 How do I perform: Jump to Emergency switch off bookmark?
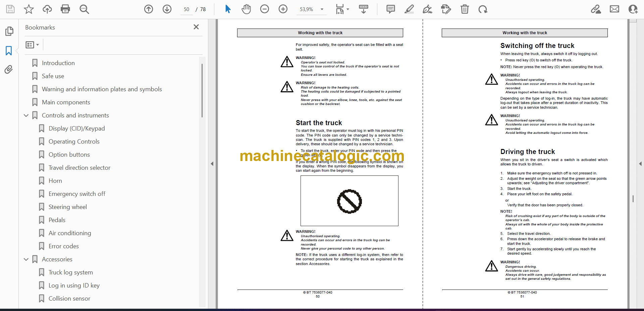(x=77, y=194)
